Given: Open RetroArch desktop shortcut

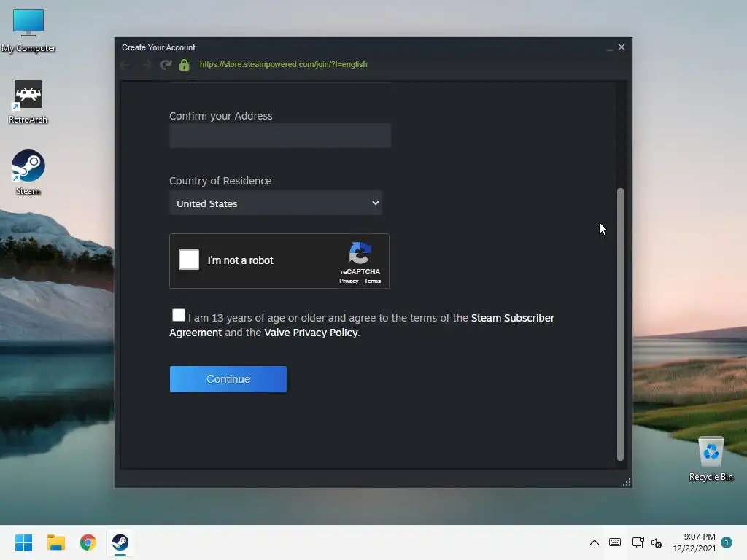Looking at the screenshot, I should point(28,102).
